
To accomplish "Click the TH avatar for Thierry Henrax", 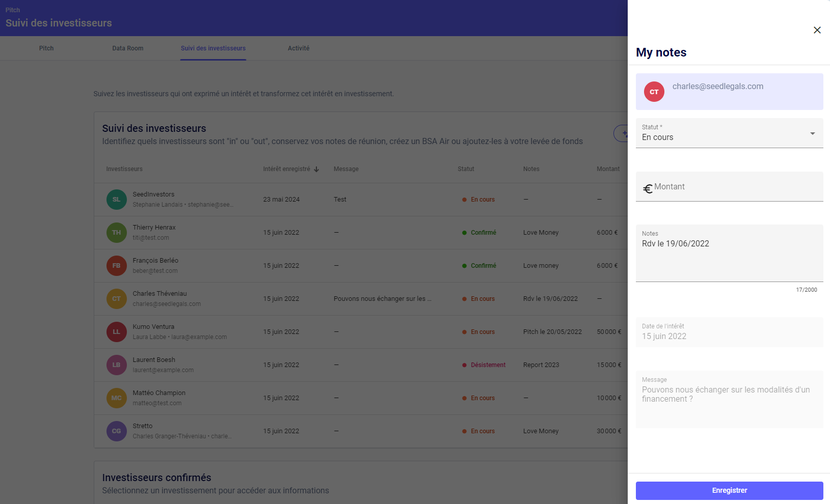I will pos(116,233).
